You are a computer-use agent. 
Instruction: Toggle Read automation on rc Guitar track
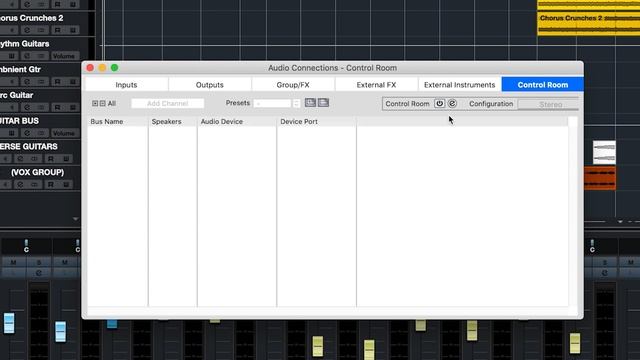coord(58,107)
